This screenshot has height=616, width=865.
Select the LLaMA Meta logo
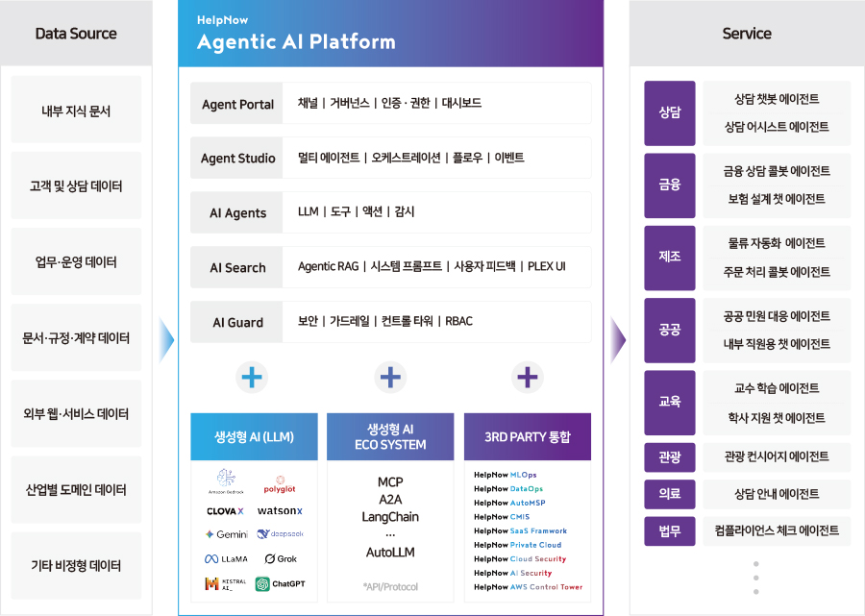pos(226,558)
